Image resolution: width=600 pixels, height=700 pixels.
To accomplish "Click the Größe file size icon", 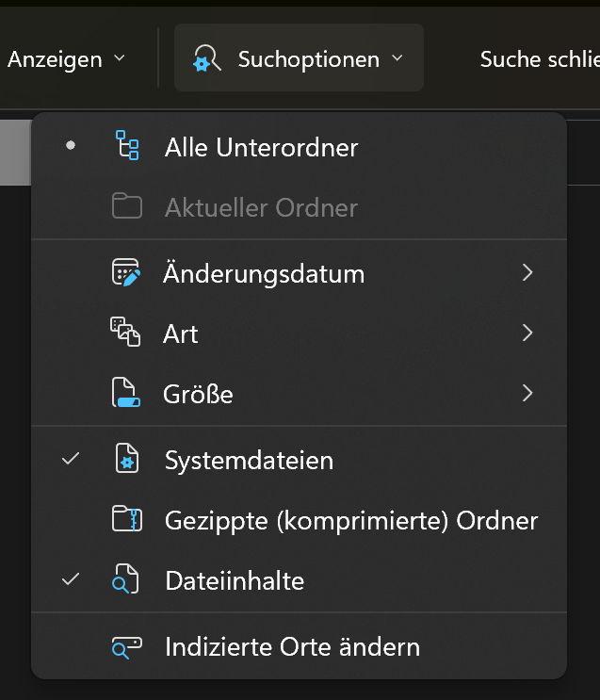I will [126, 393].
